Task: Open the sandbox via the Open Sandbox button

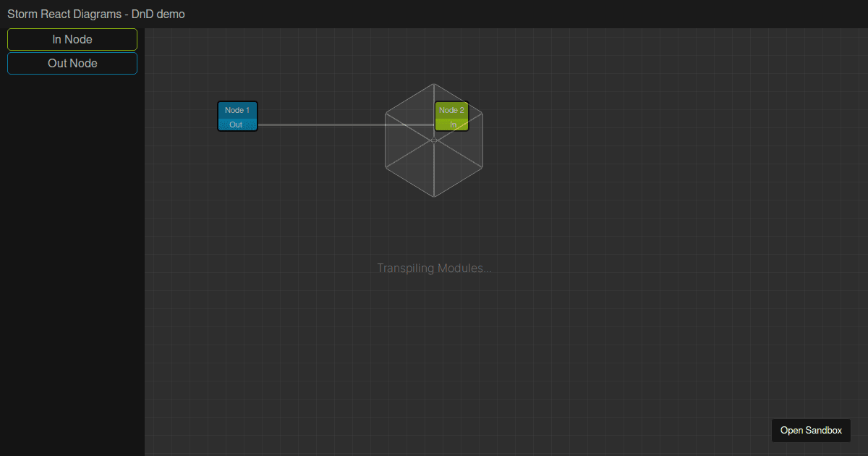Action: point(811,430)
